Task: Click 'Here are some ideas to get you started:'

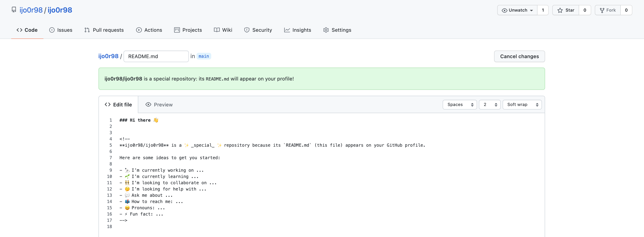Action: pos(169,158)
